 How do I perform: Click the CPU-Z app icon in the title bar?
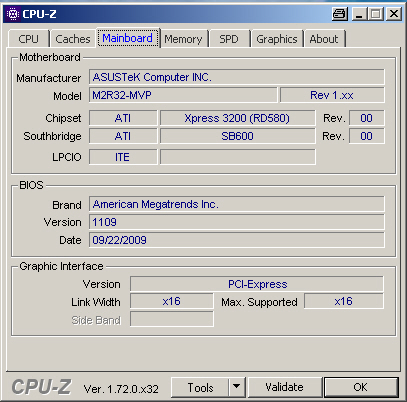(x=13, y=14)
